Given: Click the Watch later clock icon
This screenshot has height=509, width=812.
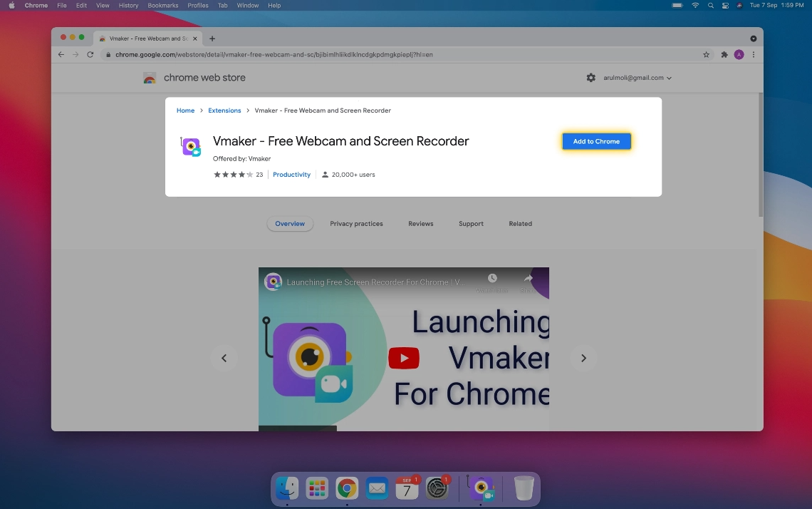Looking at the screenshot, I should [492, 279].
